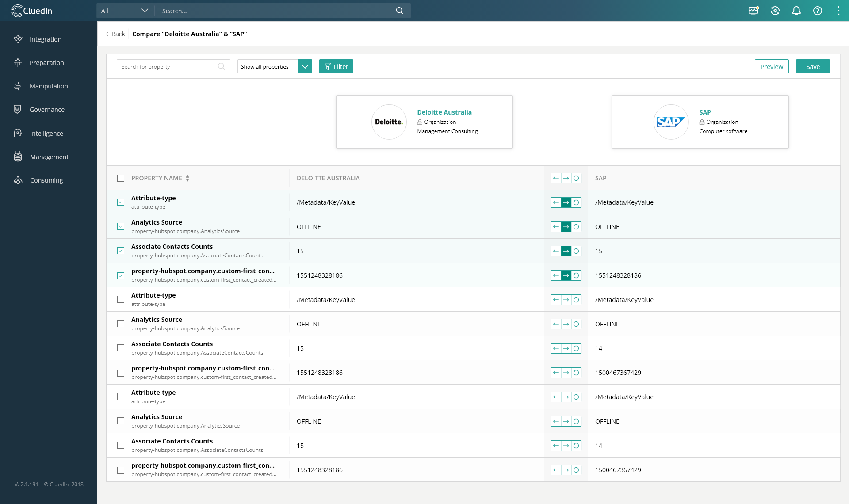Click Computer software text on SAP card
This screenshot has height=504, width=849.
[723, 131]
